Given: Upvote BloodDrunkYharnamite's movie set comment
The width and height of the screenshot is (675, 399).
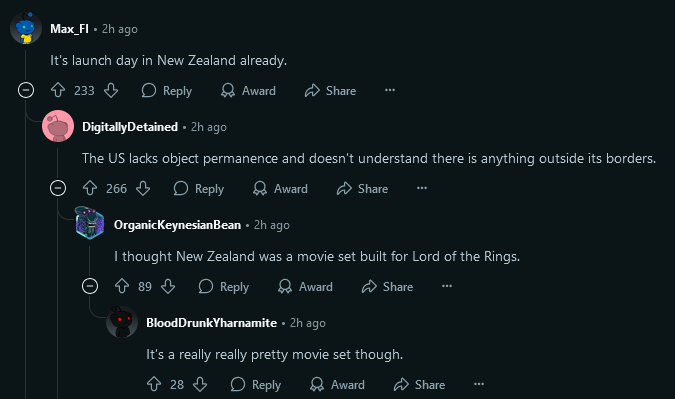Looking at the screenshot, I should click(x=154, y=384).
